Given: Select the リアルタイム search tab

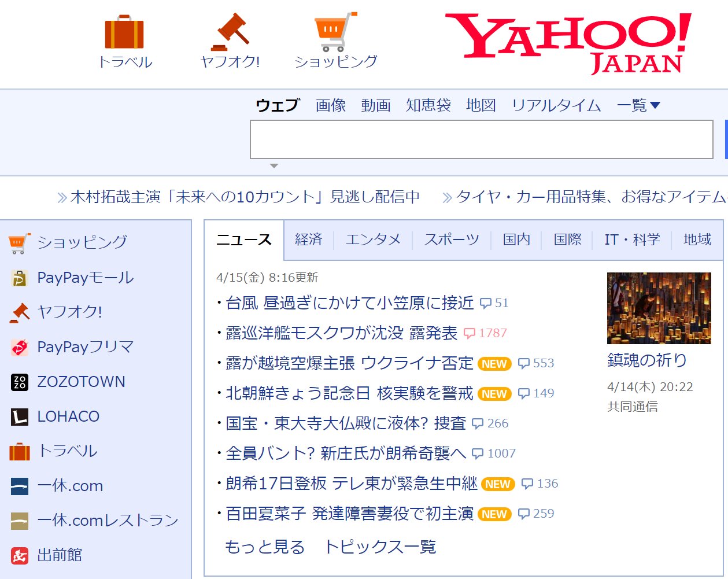Looking at the screenshot, I should [x=556, y=105].
